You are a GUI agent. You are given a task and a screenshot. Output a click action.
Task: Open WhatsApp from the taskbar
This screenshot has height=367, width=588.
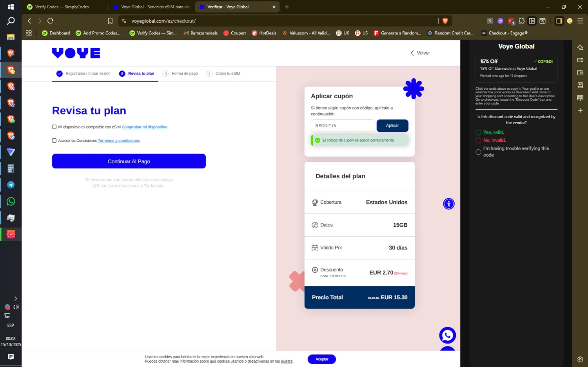click(11, 201)
